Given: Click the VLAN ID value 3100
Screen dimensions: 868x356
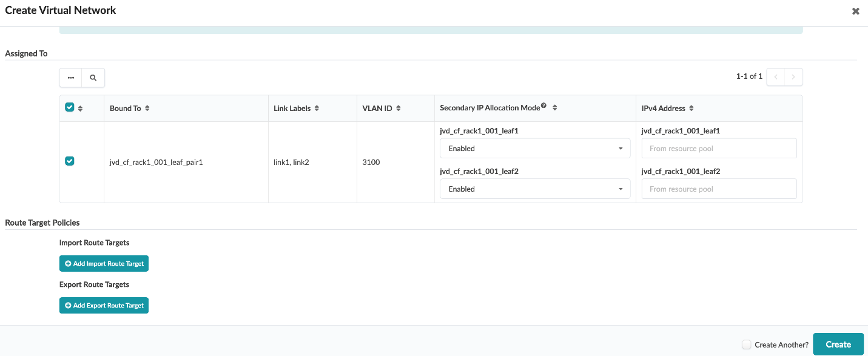Looking at the screenshot, I should [371, 163].
